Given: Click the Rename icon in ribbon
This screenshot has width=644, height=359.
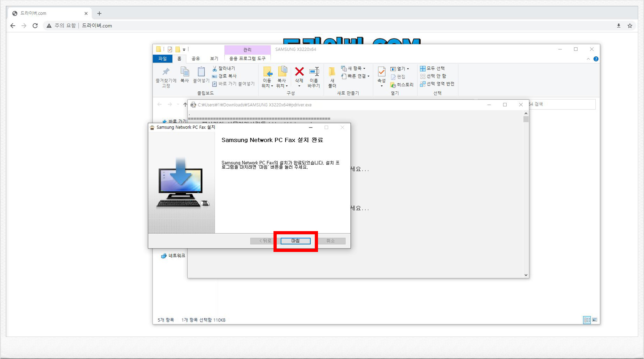Looking at the screenshot, I should pyautogui.click(x=314, y=71).
